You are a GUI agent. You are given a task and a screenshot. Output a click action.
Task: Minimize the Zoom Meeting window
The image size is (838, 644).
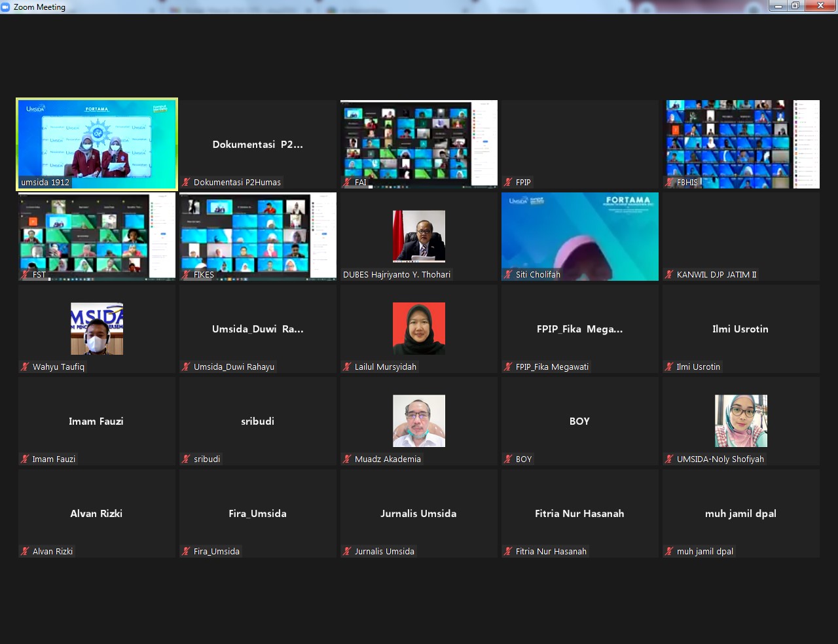(x=778, y=6)
